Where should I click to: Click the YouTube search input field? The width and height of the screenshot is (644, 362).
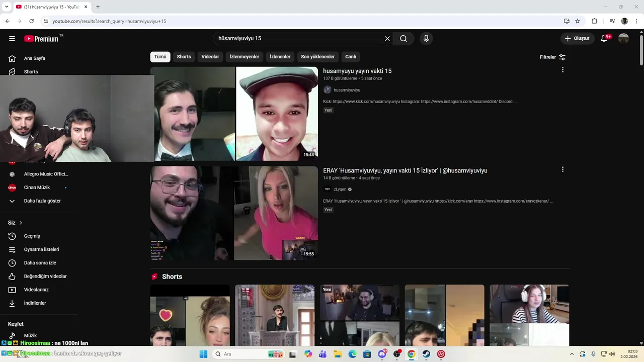[x=299, y=39]
